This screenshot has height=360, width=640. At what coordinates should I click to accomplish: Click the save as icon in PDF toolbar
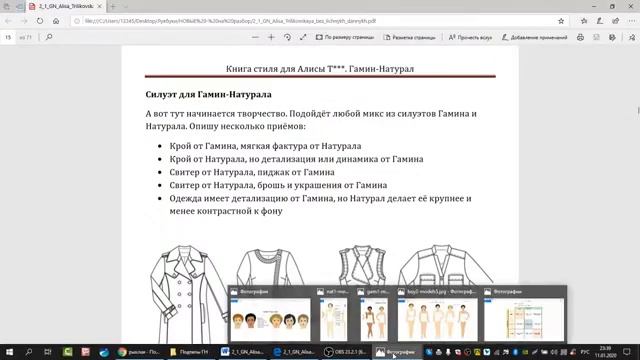point(612,37)
